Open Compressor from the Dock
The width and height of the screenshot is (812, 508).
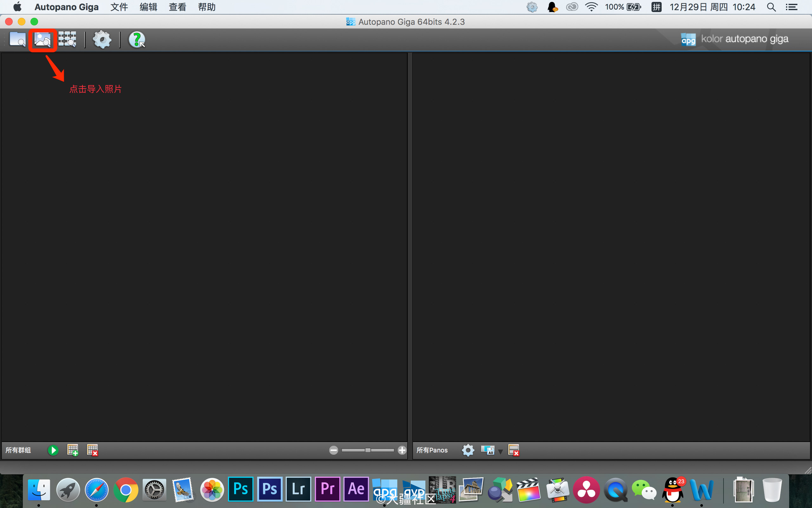(558, 490)
